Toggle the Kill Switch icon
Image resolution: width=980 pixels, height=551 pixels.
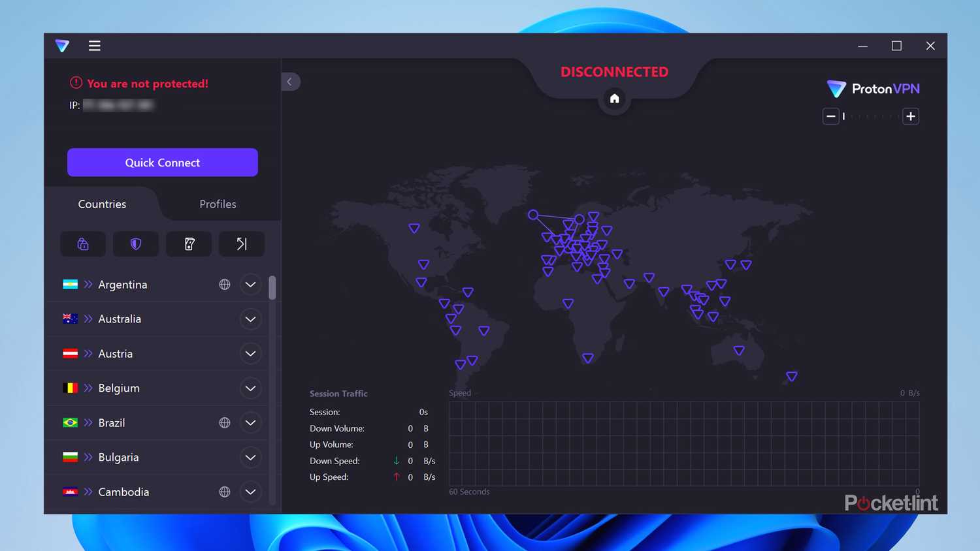[189, 244]
